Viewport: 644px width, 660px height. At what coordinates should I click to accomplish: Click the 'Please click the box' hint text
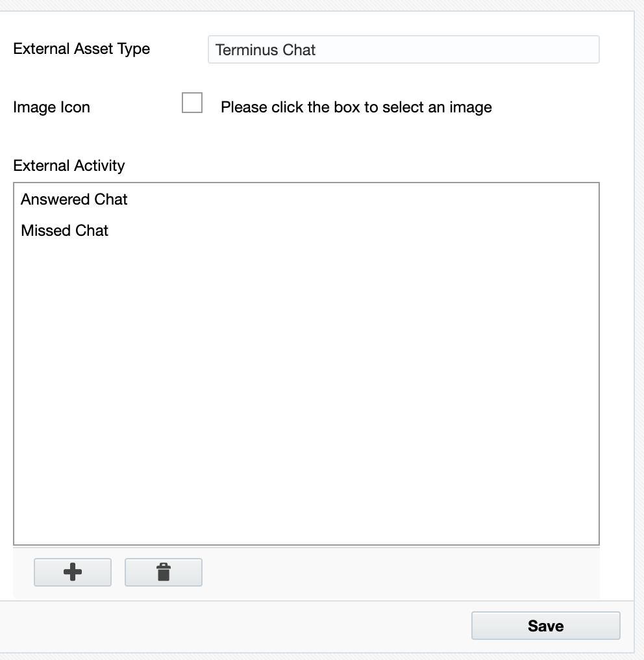(x=356, y=107)
